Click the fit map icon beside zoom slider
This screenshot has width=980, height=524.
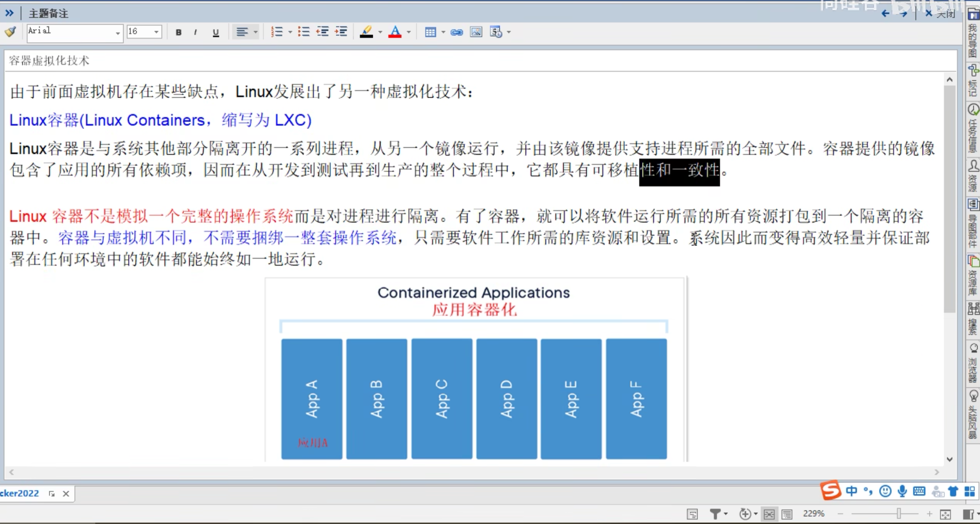pyautogui.click(x=946, y=514)
